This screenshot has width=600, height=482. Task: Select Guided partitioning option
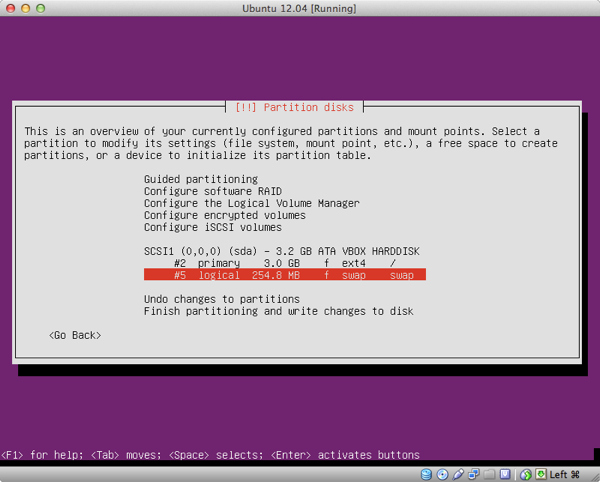point(200,179)
